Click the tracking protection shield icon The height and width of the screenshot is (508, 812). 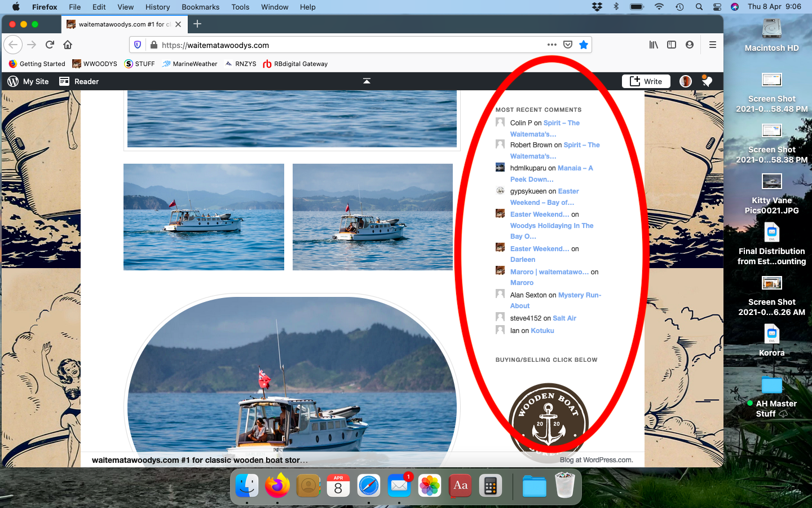click(x=138, y=45)
